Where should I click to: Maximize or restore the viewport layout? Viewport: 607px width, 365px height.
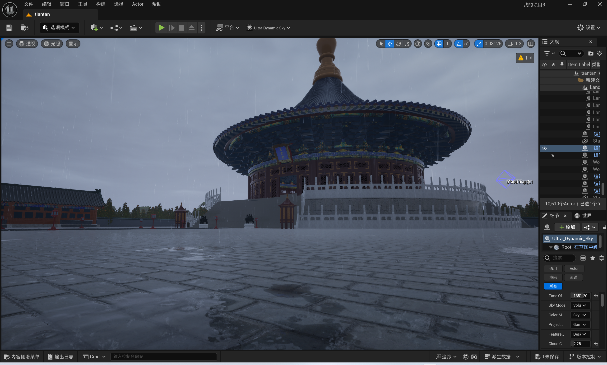531,44
